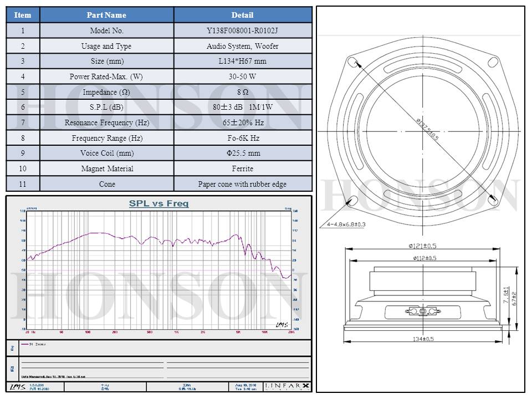Click the LMS logo at bottom-left footer
Image resolution: width=532 pixels, height=399 pixels.
tap(17, 386)
